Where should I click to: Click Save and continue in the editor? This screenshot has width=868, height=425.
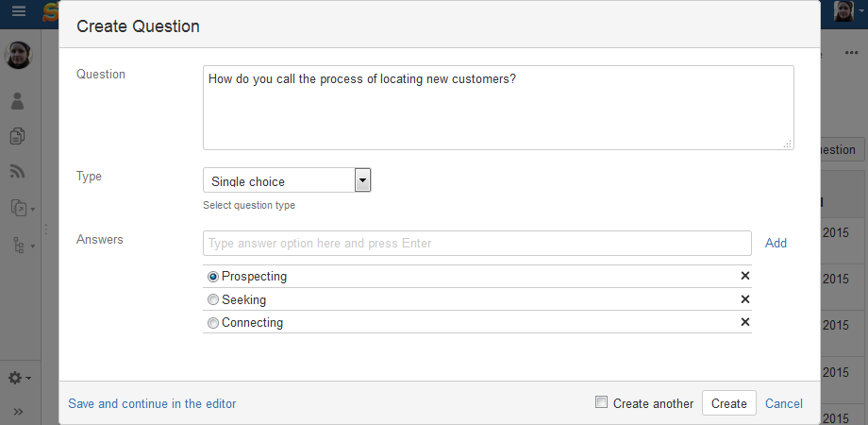point(152,403)
